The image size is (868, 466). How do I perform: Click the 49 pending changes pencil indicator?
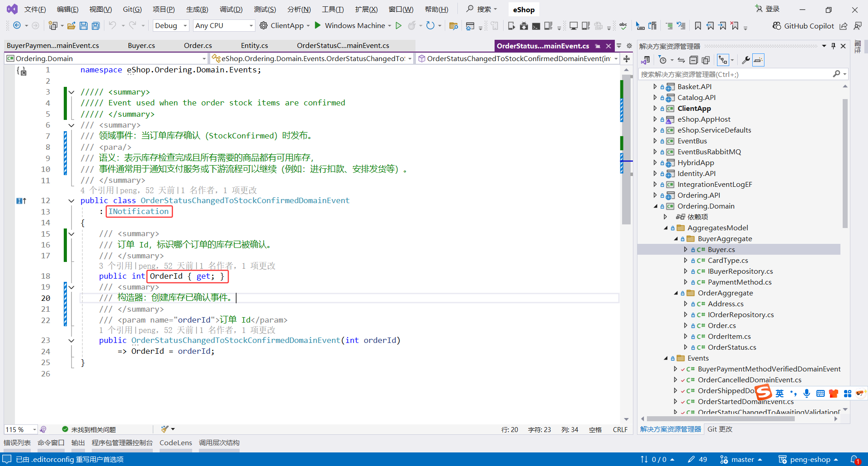[698, 460]
